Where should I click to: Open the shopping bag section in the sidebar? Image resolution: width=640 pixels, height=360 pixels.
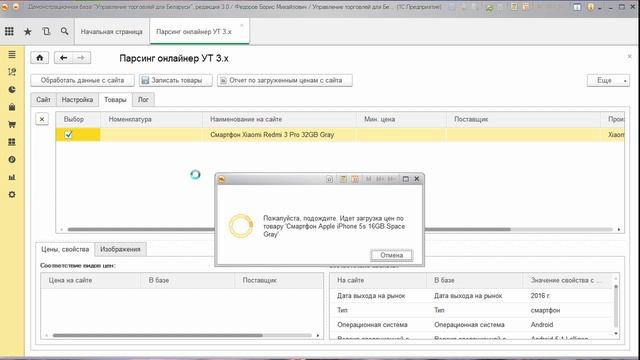[12, 107]
